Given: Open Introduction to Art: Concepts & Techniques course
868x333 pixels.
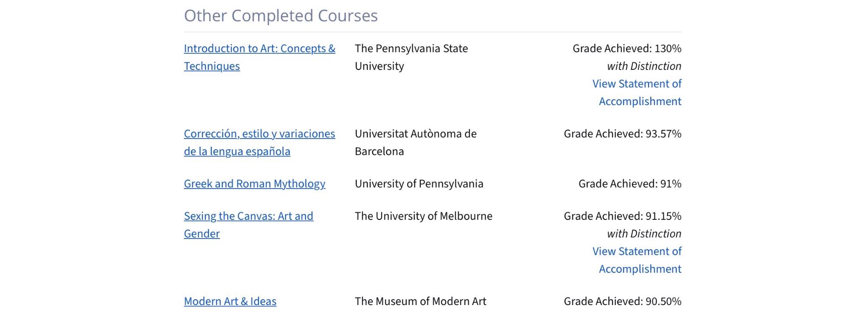Looking at the screenshot, I should (x=259, y=49).
